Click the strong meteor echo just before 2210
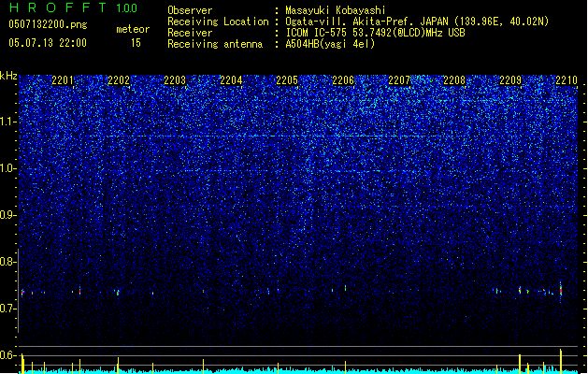588x374 pixels. pyautogui.click(x=561, y=291)
